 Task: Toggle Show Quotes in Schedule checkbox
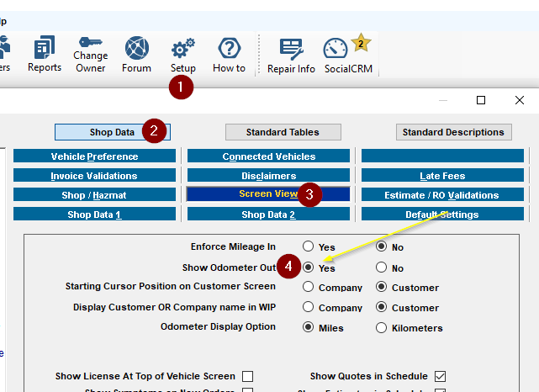tap(440, 376)
